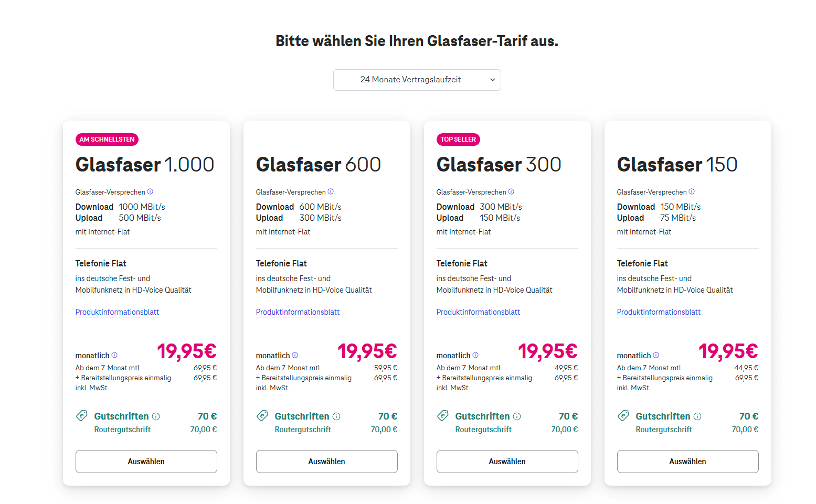This screenshot has height=504, width=816.
Task: Open the 24 Monate Vertragslaufzeit dropdown
Action: 417,80
